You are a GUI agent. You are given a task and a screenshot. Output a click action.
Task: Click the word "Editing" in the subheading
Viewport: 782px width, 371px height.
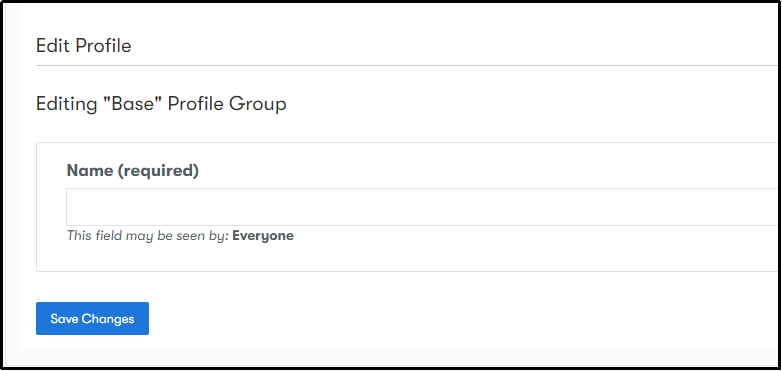pos(67,104)
